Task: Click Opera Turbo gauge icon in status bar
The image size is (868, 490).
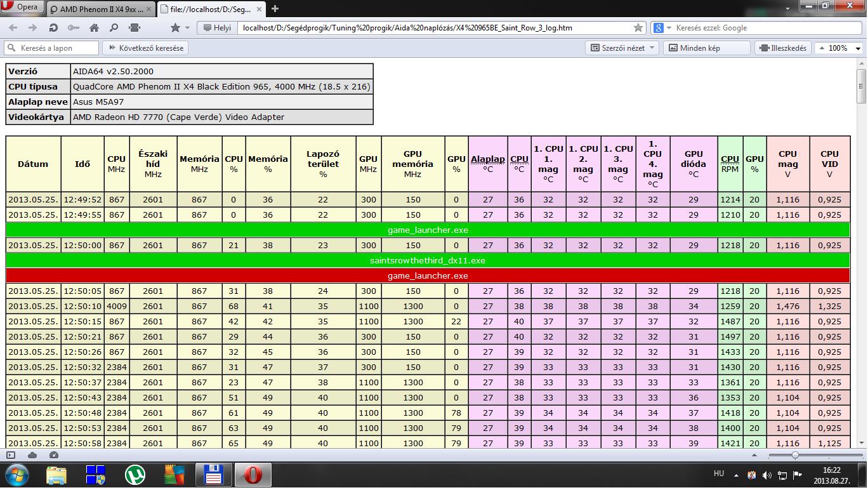Action: [x=54, y=455]
